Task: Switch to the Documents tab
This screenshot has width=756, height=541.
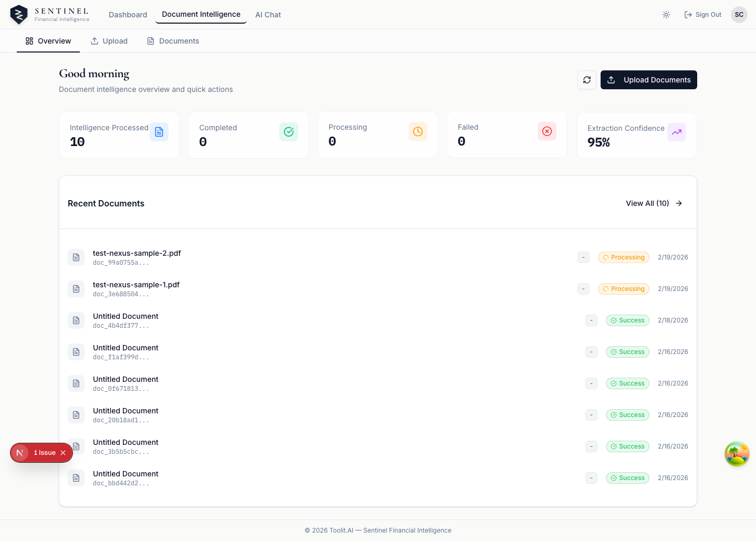Action: [173, 41]
